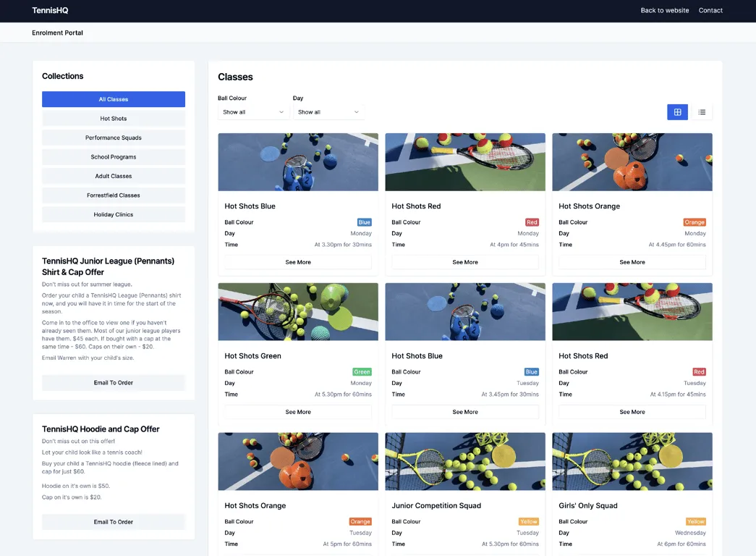
Task: Select the Hot Shots collection
Action: click(114, 118)
